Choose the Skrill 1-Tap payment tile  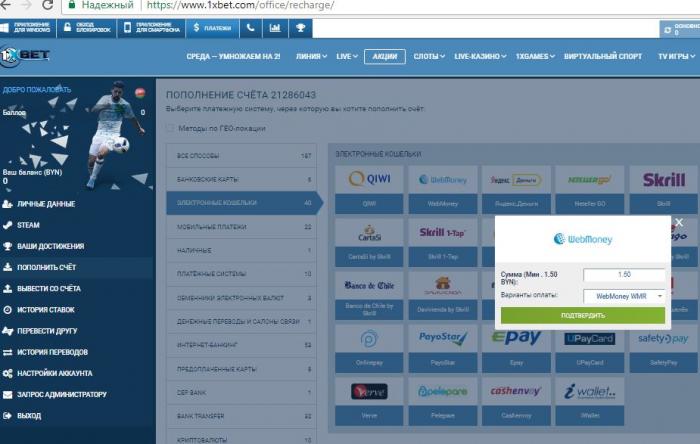[442, 243]
